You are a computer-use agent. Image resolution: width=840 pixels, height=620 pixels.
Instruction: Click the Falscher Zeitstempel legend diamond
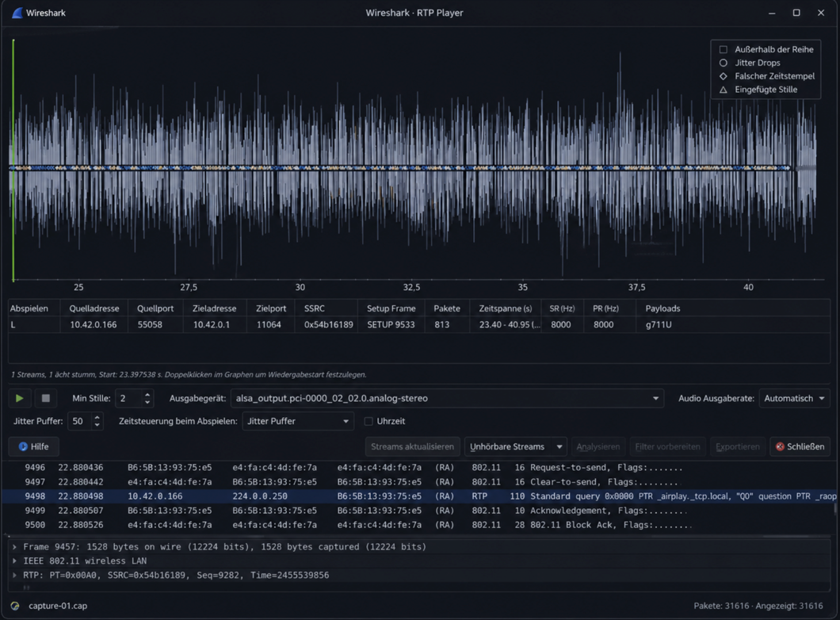point(724,76)
